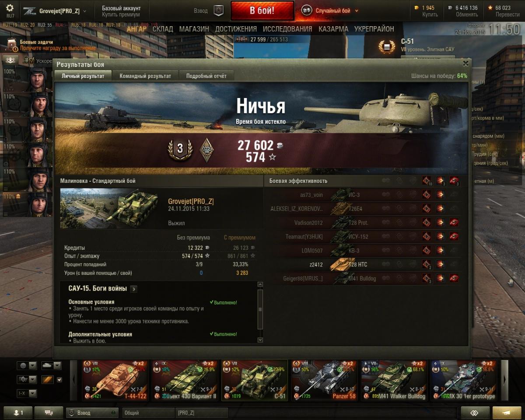Select the Panzer 58 tank in carousel

[x=325, y=380]
